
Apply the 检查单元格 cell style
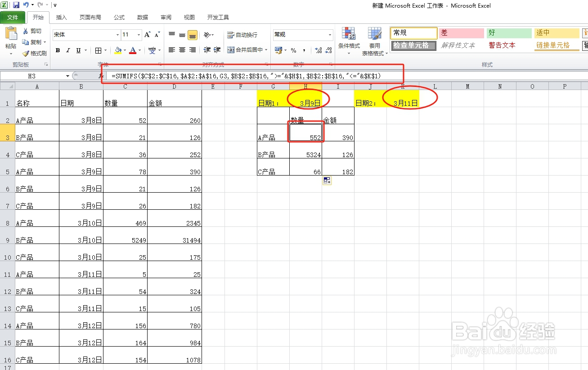coord(413,45)
